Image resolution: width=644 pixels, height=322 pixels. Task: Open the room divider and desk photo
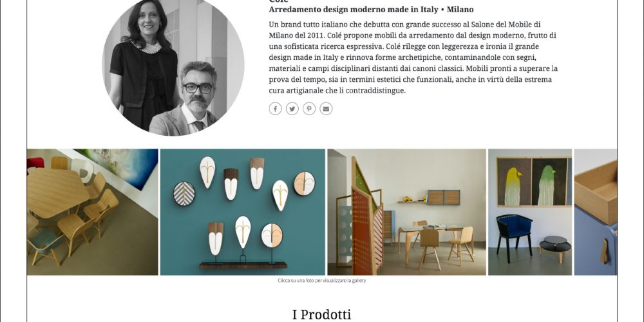point(406,212)
